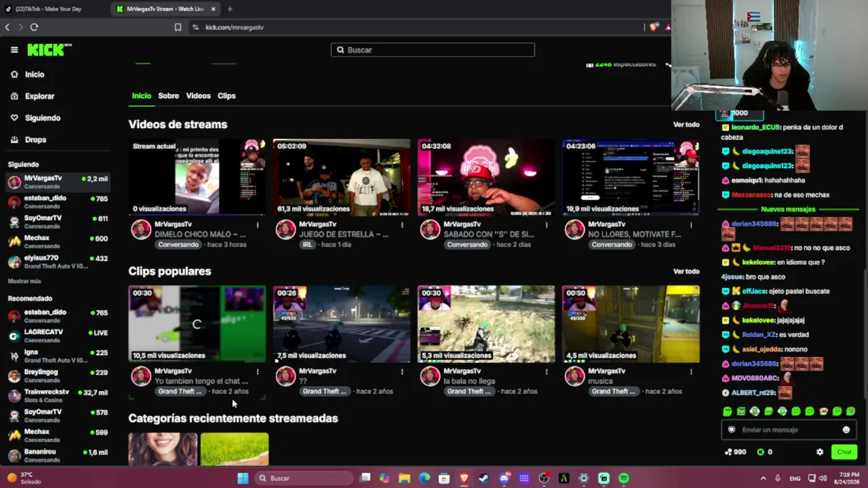868x488 pixels.
Task: Open options menu for JUEGO DE ESTRELLA video
Action: [x=402, y=225]
